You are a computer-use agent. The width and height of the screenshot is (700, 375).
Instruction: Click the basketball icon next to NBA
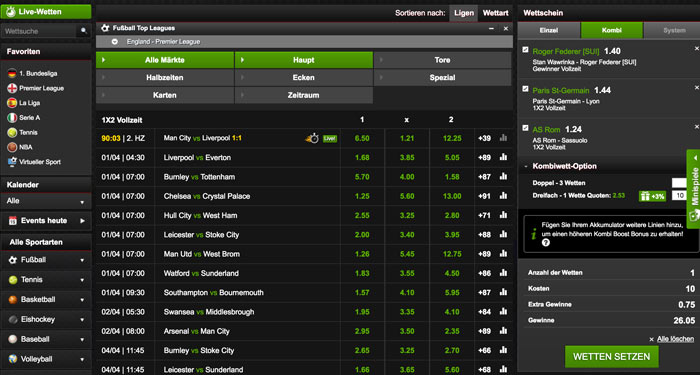tap(12, 147)
